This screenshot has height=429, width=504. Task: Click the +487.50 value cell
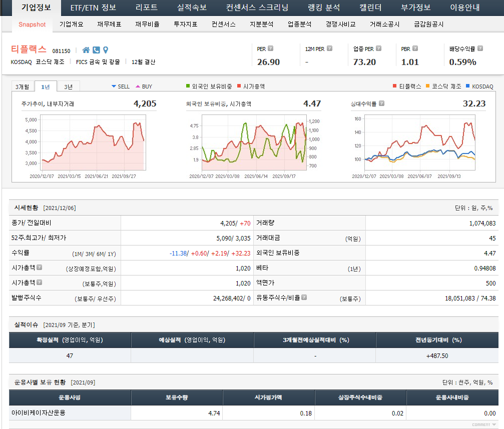point(437,356)
